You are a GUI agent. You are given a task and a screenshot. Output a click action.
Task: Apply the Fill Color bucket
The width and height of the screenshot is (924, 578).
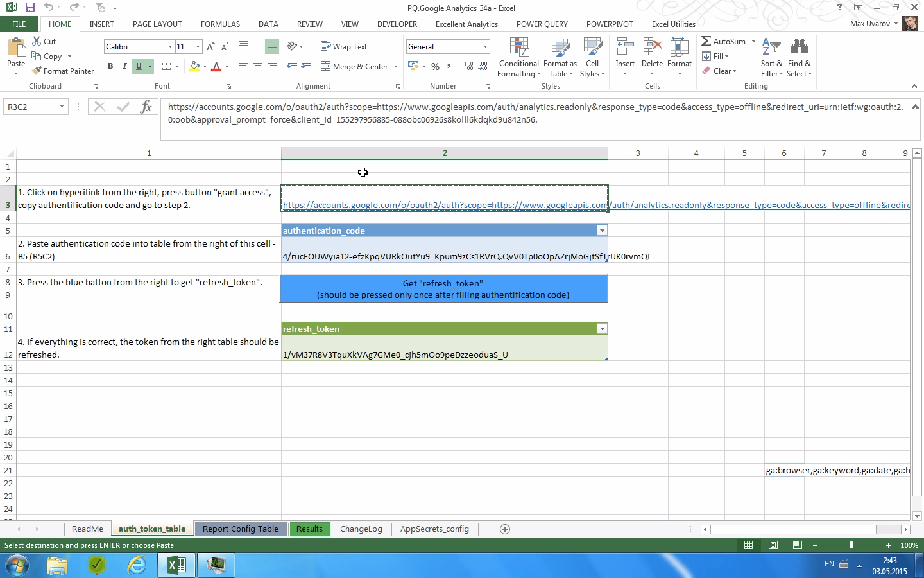click(194, 66)
